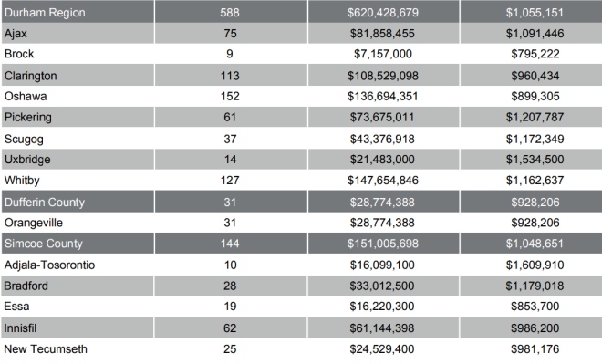This screenshot has width=602, height=364.
Task: Select Durham Region average price $1,055,151
Action: pos(535,12)
